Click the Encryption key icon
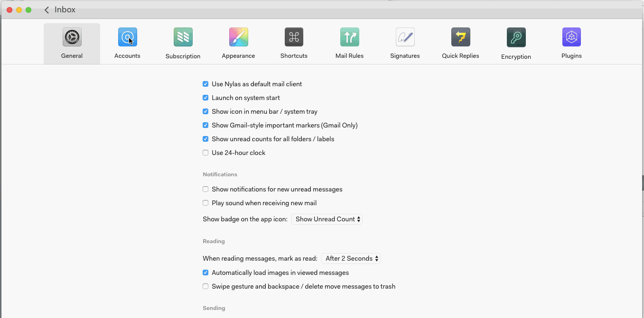 pyautogui.click(x=516, y=37)
